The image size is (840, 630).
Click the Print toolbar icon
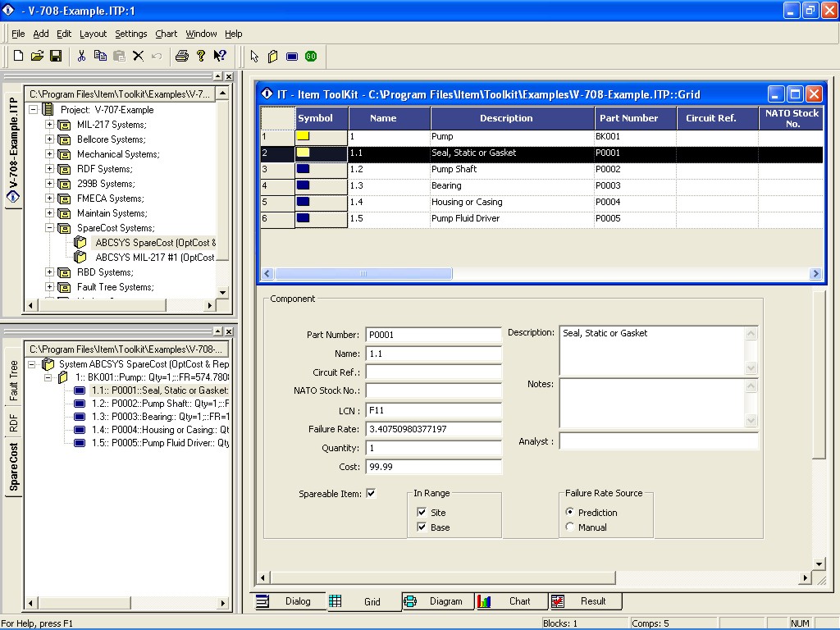182,56
